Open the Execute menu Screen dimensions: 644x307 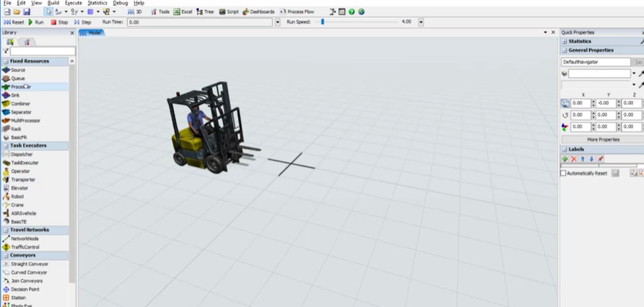point(73,3)
